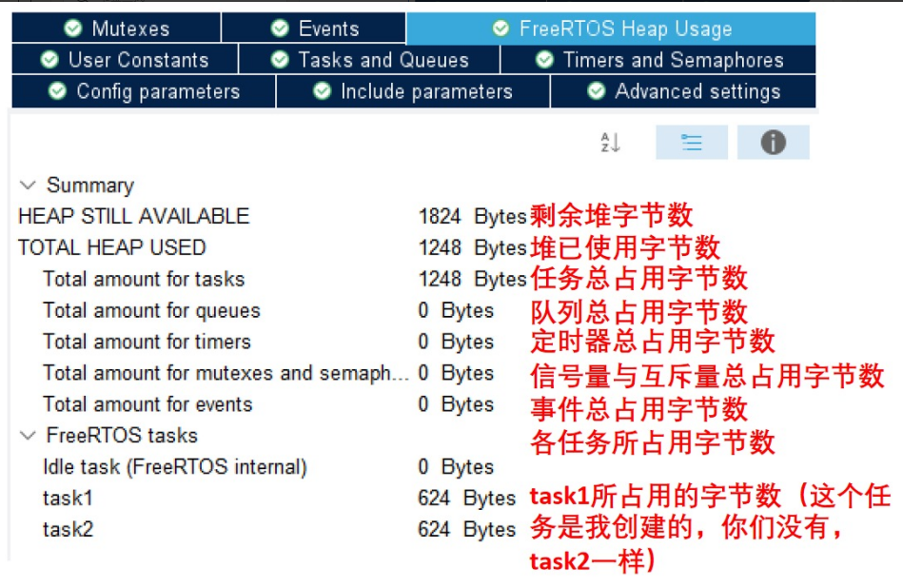This screenshot has width=903, height=588.
Task: Open the Events tab
Action: 314,28
